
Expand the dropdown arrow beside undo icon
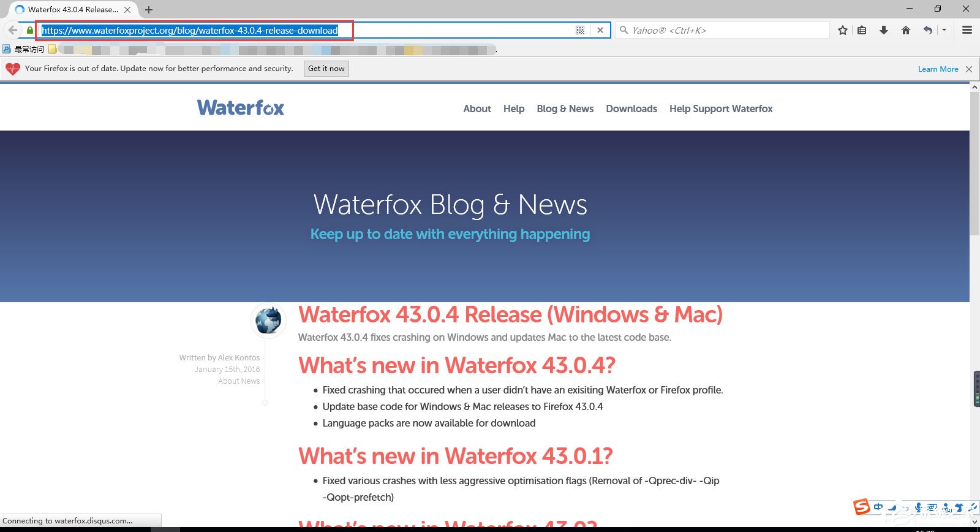click(944, 30)
